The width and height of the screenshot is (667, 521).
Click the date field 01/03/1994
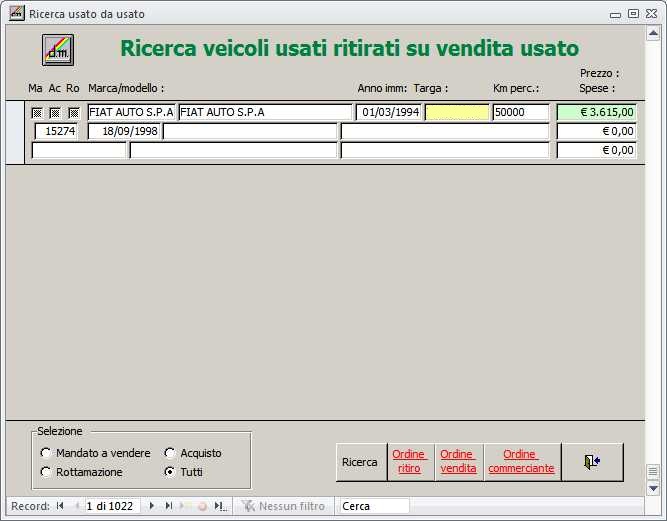click(x=389, y=113)
